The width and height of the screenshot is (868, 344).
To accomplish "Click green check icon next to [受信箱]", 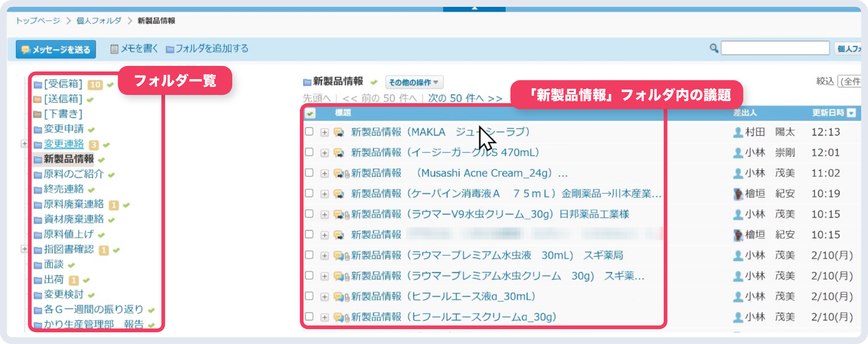I will pos(110,85).
